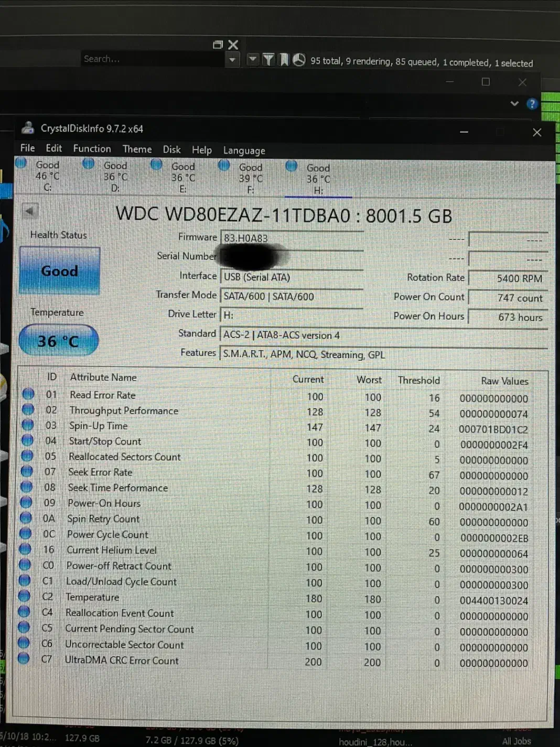Click the status circle for Spin-Up Time

click(x=28, y=425)
